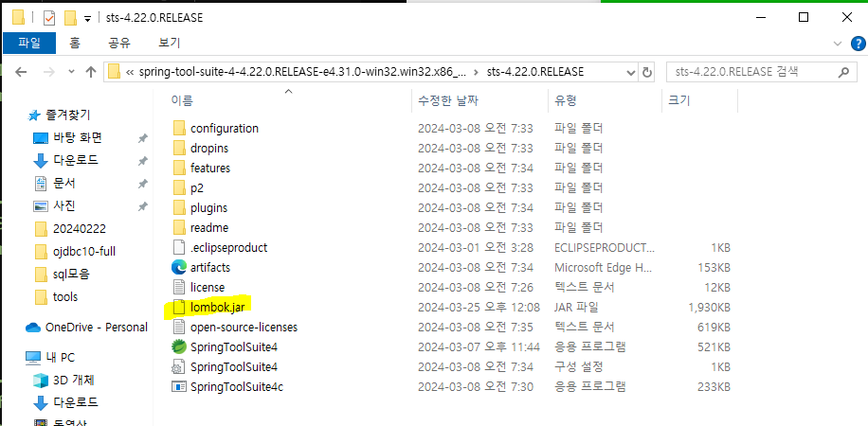Select OneDrive - Personal in sidebar
This screenshot has height=426, width=868.
point(87,327)
